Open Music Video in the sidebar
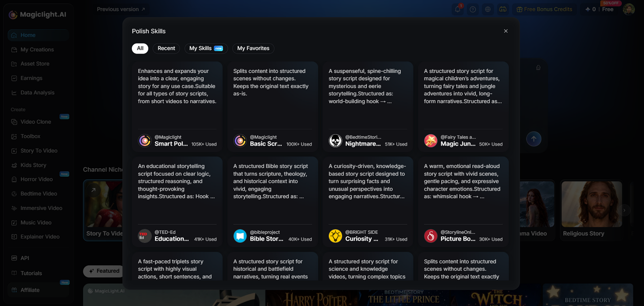644x306 pixels. tap(38, 223)
